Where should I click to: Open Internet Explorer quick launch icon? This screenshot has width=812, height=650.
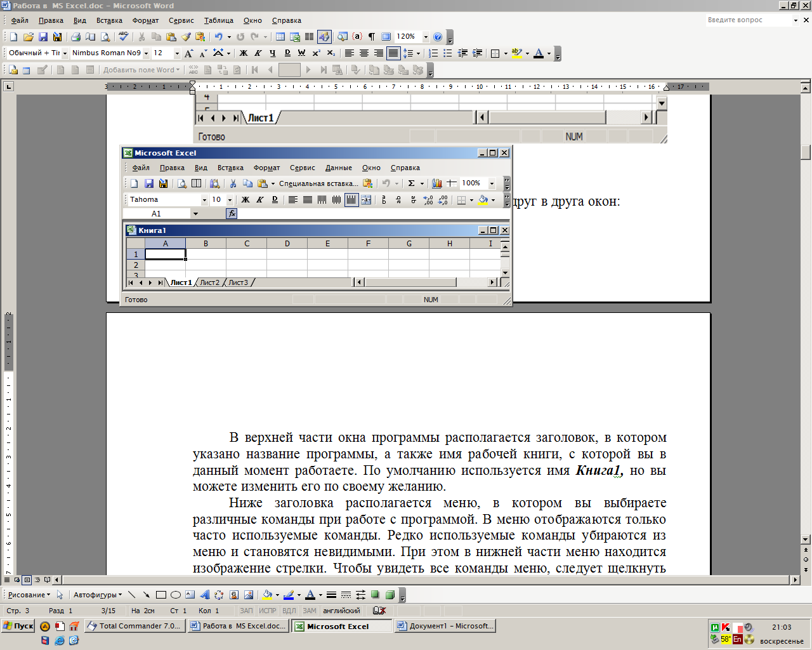(x=60, y=640)
